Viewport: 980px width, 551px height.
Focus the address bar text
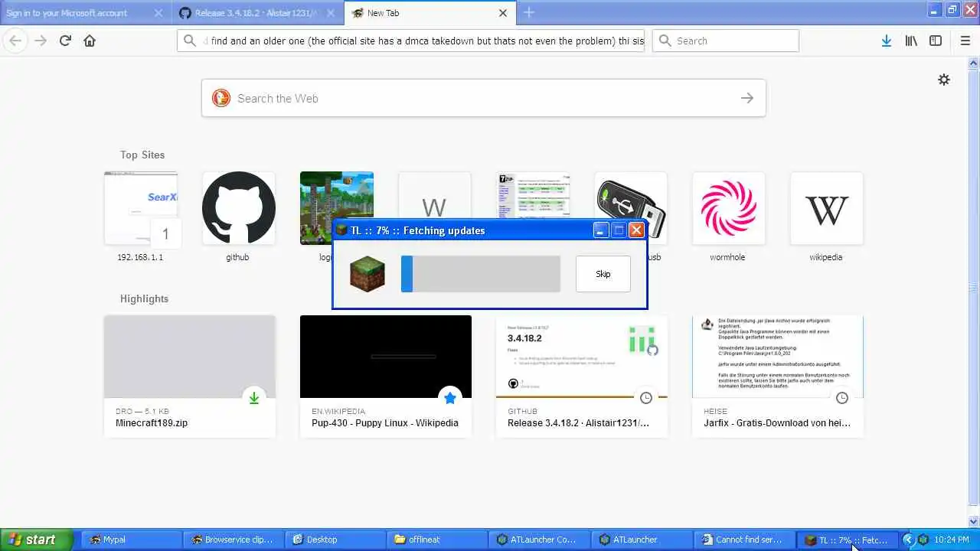click(x=423, y=41)
